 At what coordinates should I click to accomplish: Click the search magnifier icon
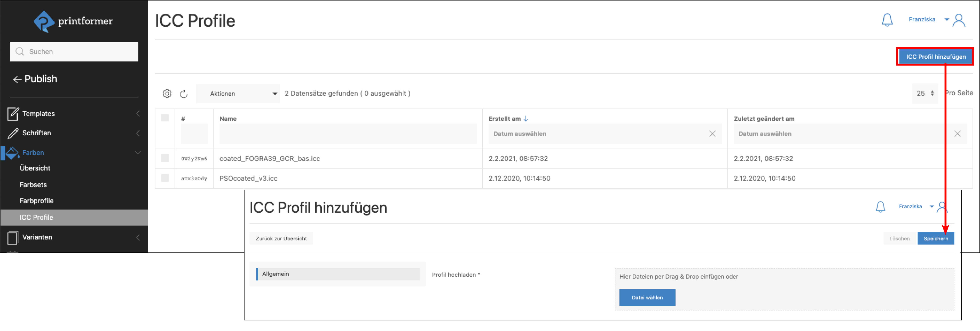point(20,51)
